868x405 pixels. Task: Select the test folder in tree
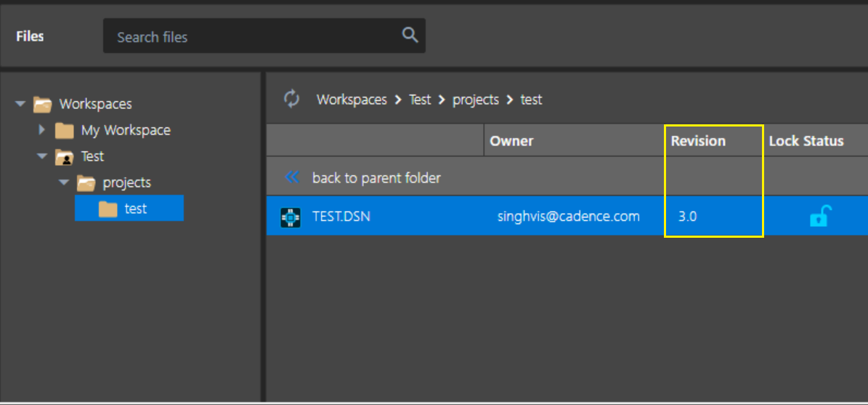click(129, 209)
